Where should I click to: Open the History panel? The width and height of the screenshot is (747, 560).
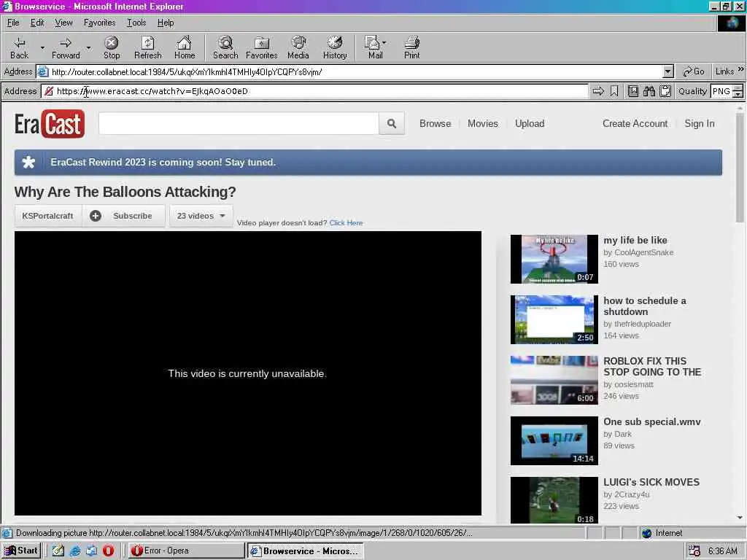335,47
